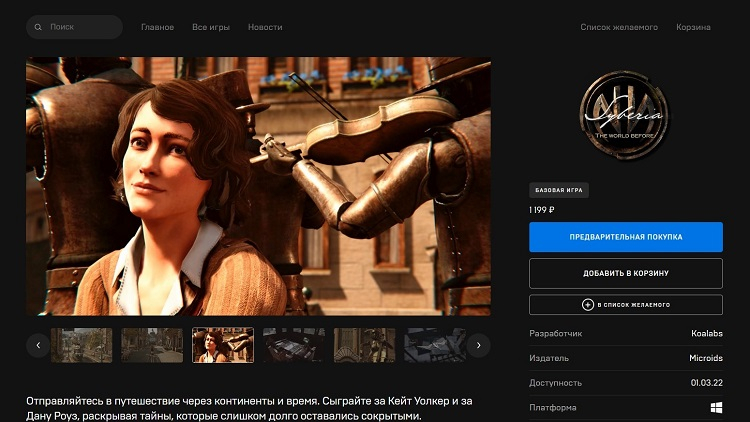Click the Базовая игра label badge

(x=559, y=190)
